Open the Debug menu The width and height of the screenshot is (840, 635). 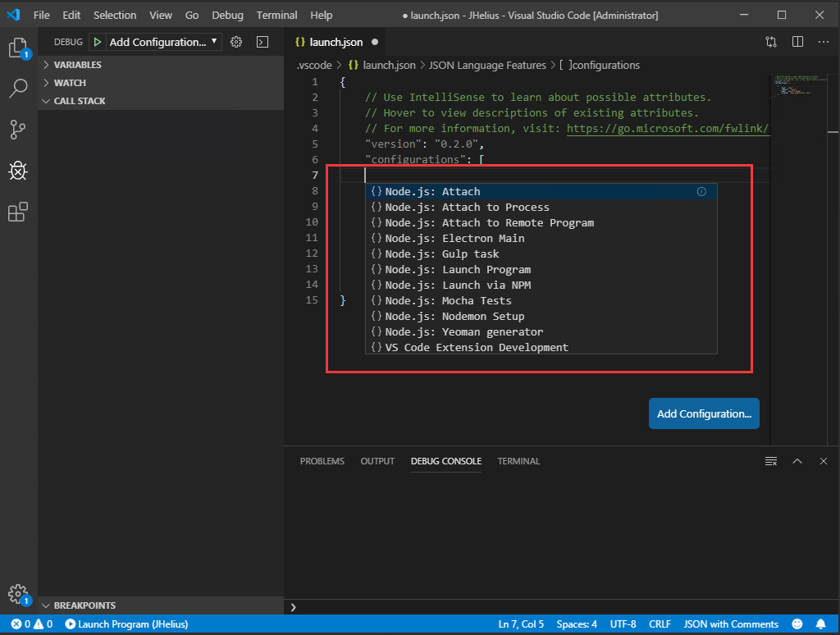227,15
